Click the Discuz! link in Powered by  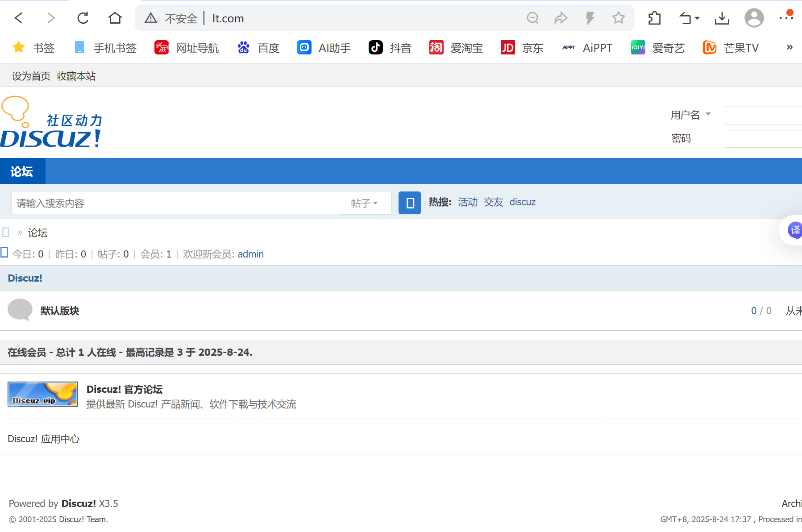[79, 503]
